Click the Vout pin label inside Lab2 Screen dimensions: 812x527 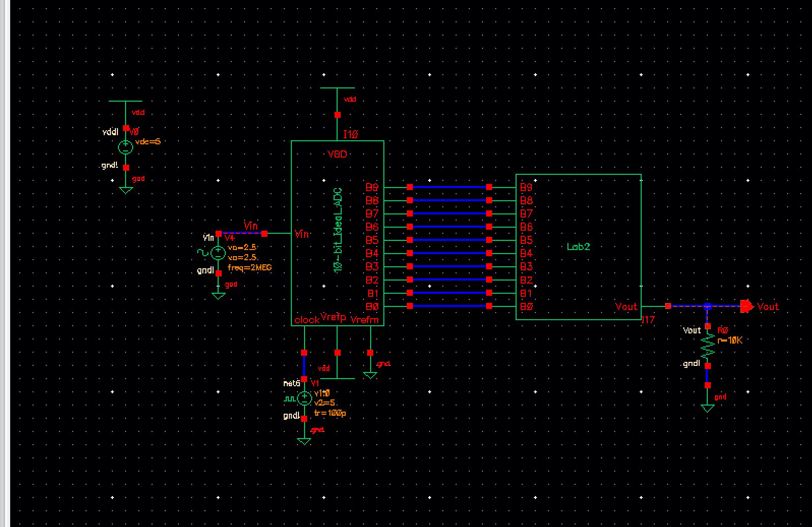tap(626, 306)
